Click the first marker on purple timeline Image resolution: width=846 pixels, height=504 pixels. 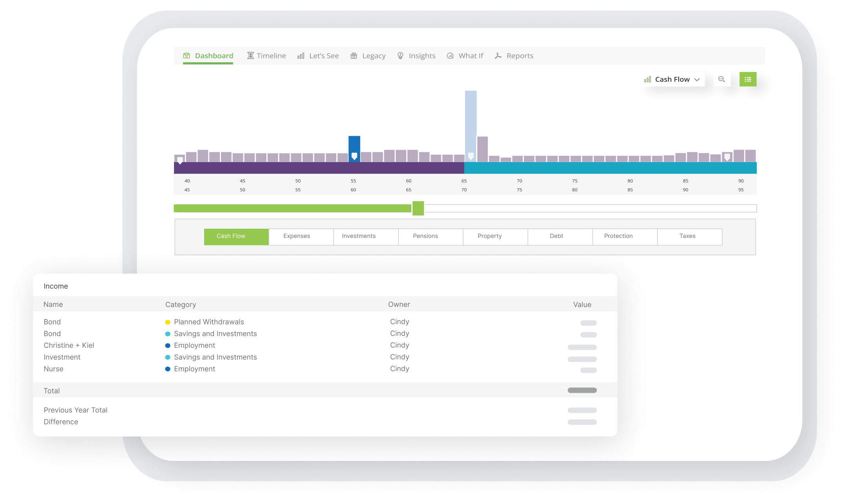click(180, 160)
